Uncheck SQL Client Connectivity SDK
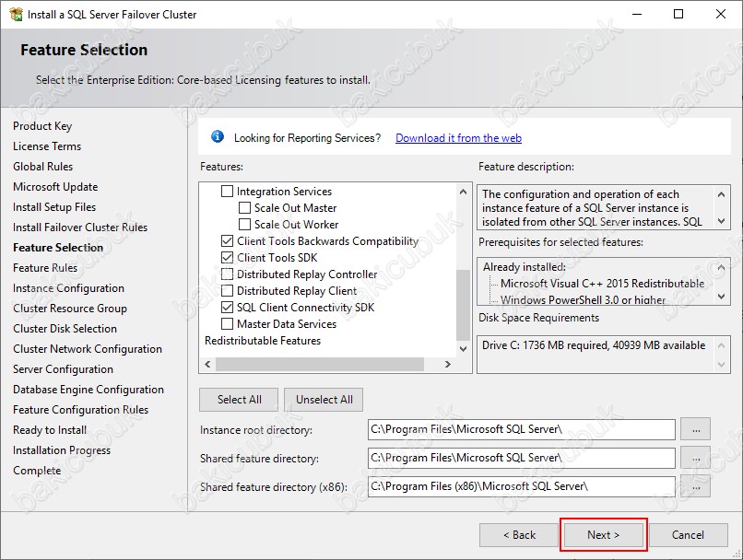Image resolution: width=743 pixels, height=560 pixels. tap(228, 308)
